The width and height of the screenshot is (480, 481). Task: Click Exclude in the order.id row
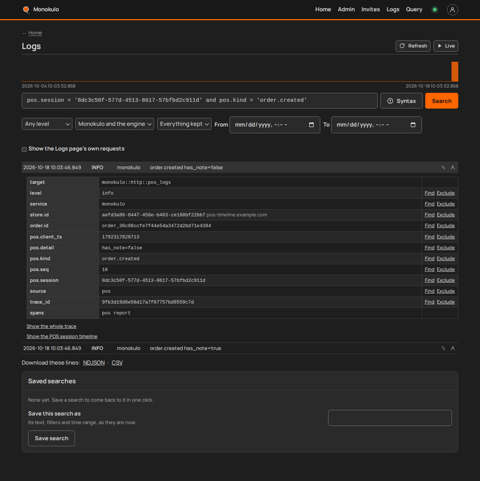(x=446, y=226)
